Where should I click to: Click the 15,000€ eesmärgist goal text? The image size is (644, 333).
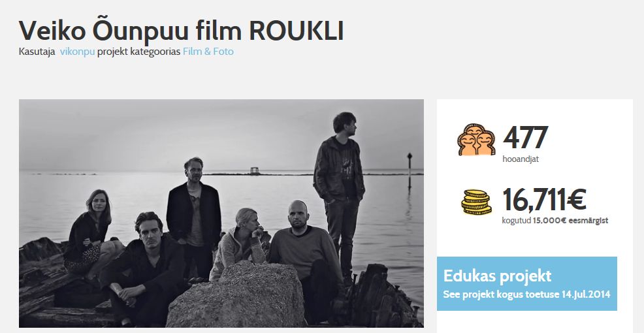click(x=570, y=221)
